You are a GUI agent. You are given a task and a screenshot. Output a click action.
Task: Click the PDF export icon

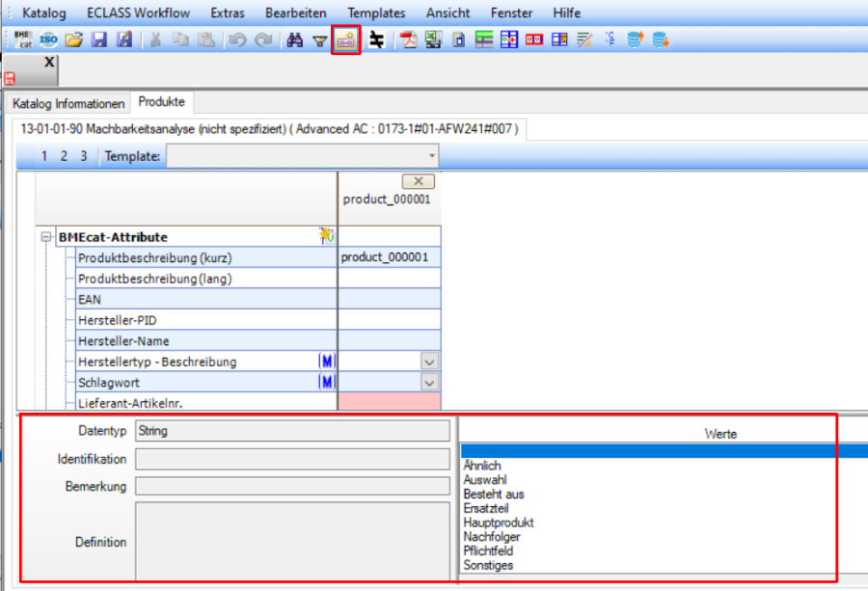pyautogui.click(x=409, y=40)
